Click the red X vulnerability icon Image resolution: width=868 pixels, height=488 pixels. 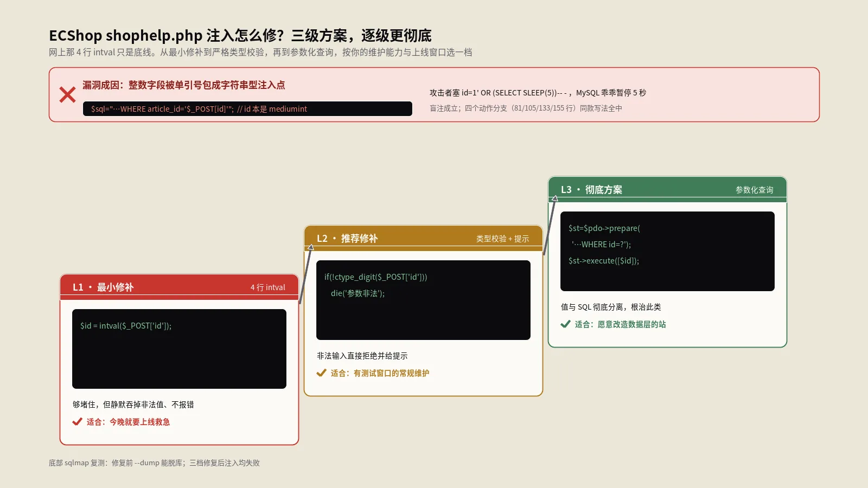[x=67, y=94]
